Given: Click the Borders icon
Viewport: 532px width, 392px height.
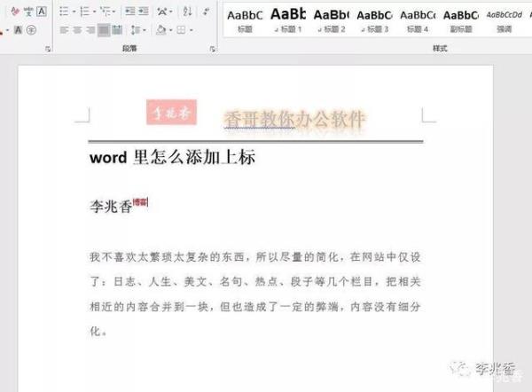Looking at the screenshot, I should [x=181, y=30].
